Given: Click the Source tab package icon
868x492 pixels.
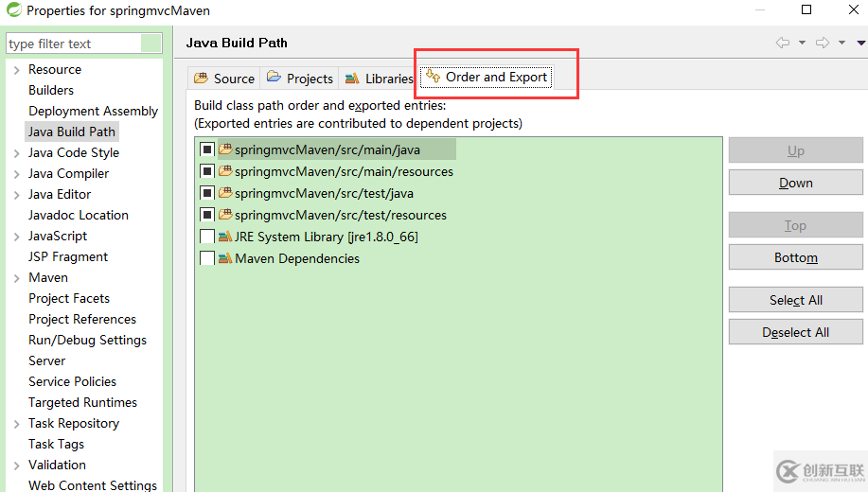Looking at the screenshot, I should (201, 79).
